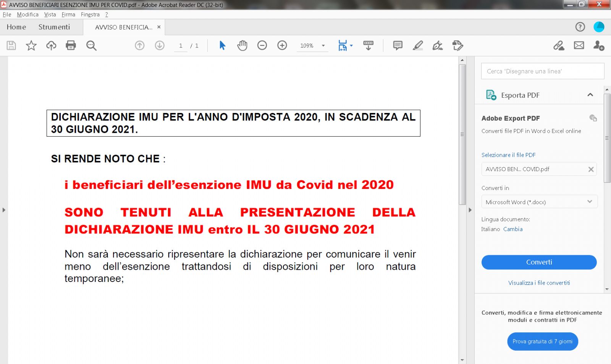
Task: Upload file to cloud icon
Action: tap(51, 45)
